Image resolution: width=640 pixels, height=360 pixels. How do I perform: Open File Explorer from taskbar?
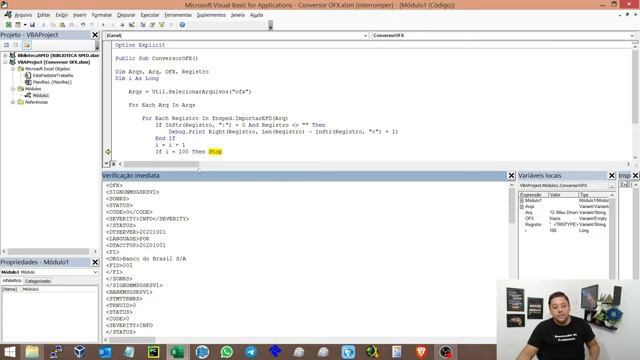[x=31, y=352]
